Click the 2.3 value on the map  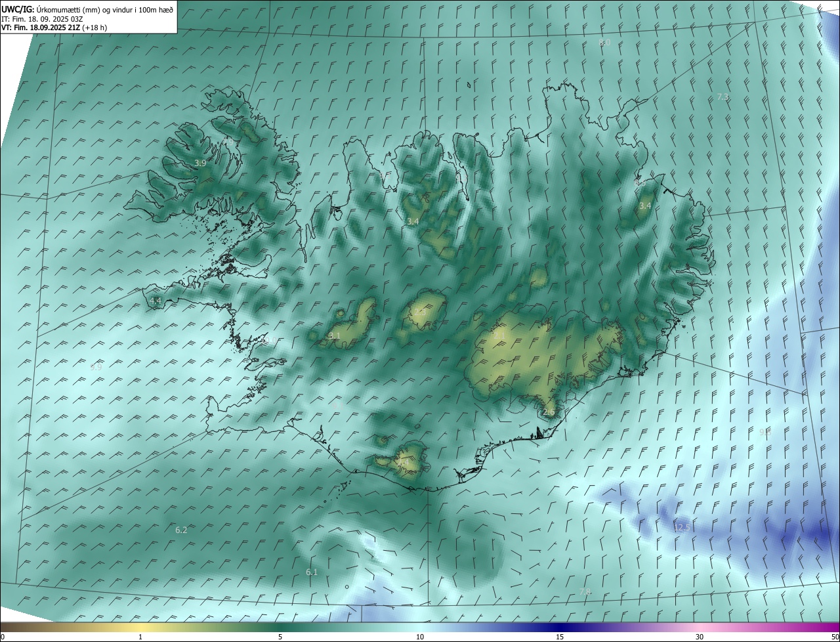point(421,312)
